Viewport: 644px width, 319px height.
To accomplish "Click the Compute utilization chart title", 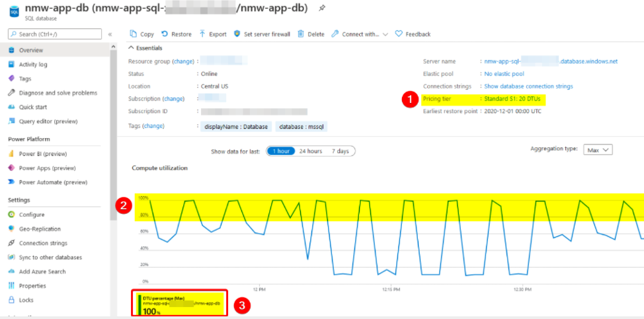I will point(159,168).
